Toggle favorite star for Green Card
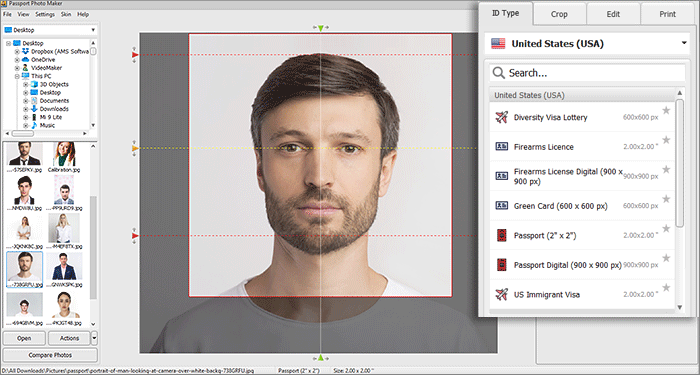This screenshot has width=700, height=375. click(x=666, y=199)
